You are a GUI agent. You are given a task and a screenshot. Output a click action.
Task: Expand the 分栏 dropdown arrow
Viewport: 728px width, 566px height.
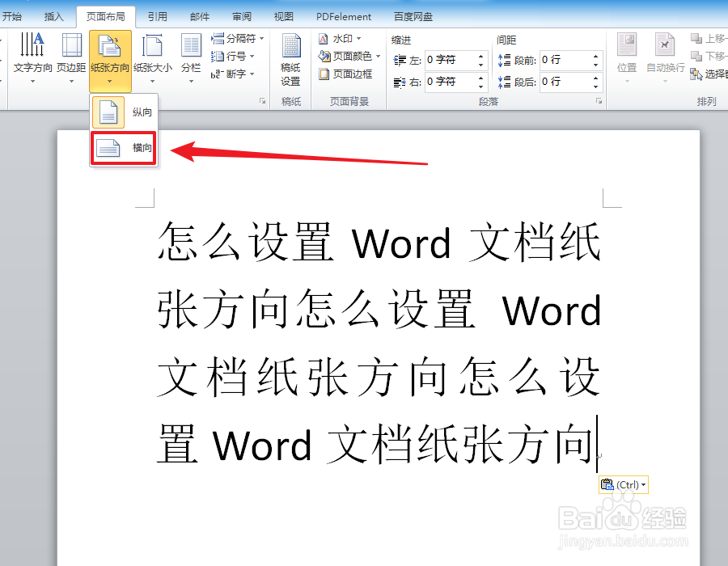pos(191,82)
